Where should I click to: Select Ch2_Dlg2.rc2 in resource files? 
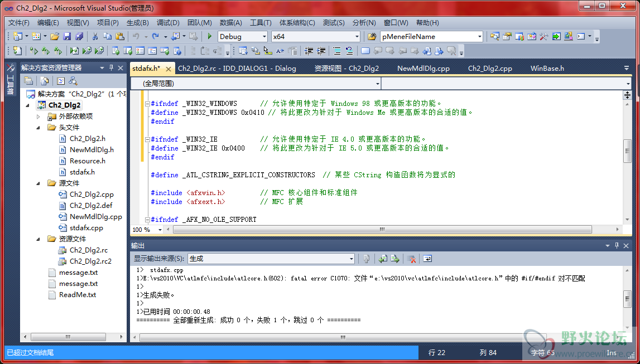(x=90, y=261)
